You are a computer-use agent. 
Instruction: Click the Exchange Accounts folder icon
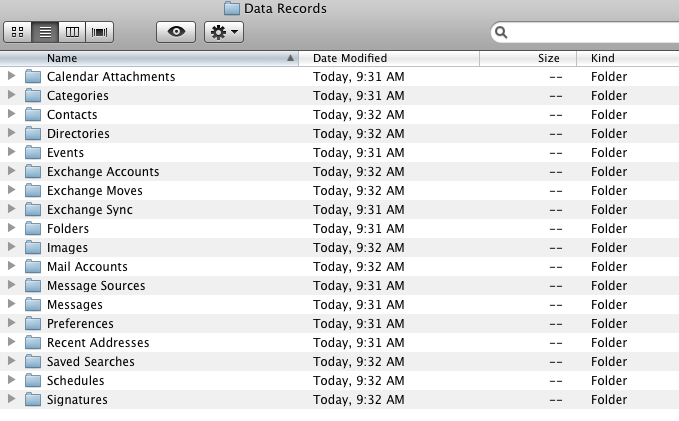[33, 172]
